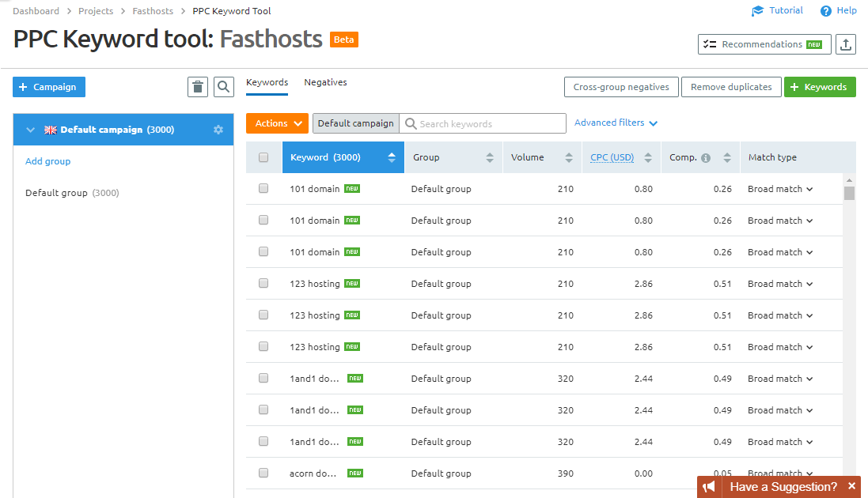Click the Add group link
The width and height of the screenshot is (868, 498).
point(48,161)
